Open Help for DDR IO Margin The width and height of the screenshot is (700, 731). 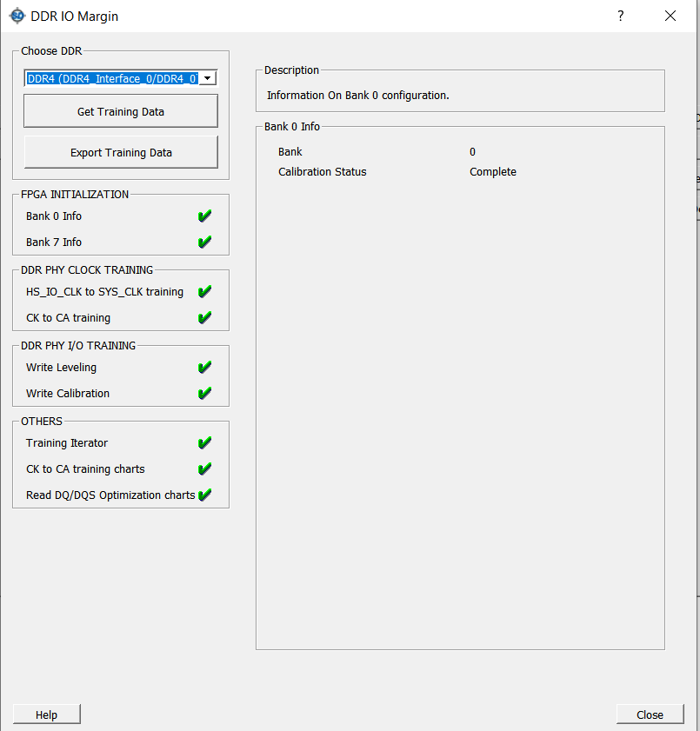click(x=47, y=714)
